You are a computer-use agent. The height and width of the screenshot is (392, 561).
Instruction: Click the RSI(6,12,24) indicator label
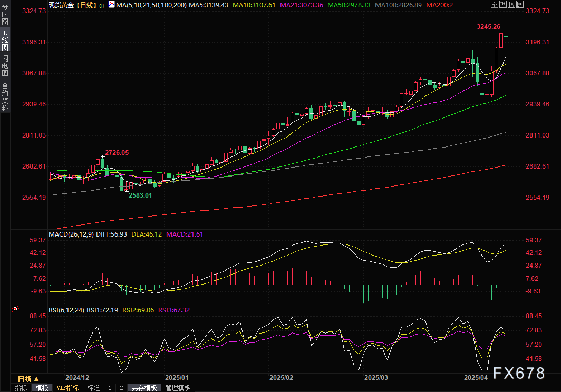tap(66, 310)
